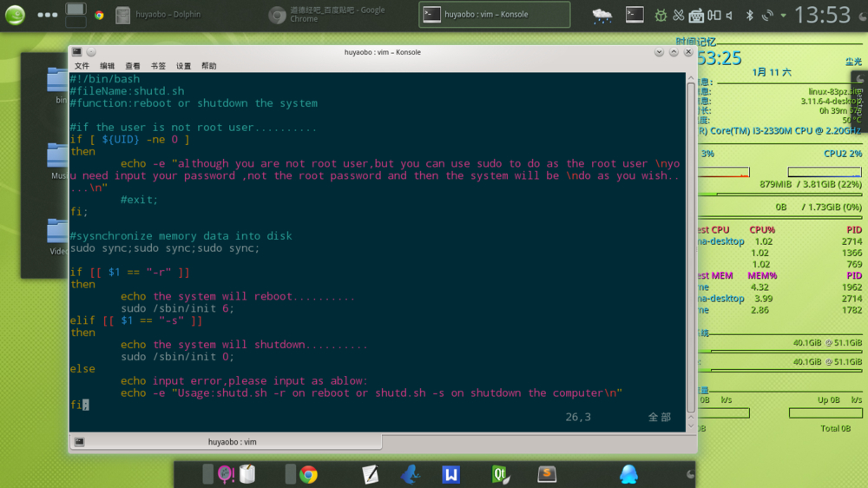The width and height of the screenshot is (868, 488).
Task: Open the network connection tray icon
Action: tap(767, 16)
